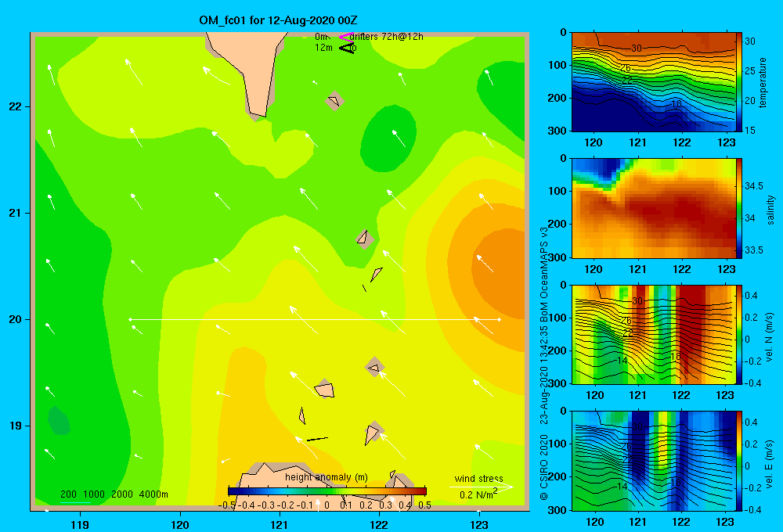Click the magenta 0m drifter legend marker
Screen dimensions: 783x532
coord(346,37)
